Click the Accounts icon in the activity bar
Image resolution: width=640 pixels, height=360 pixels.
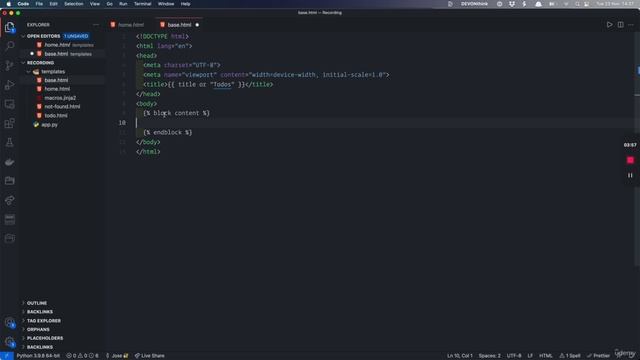point(9,322)
